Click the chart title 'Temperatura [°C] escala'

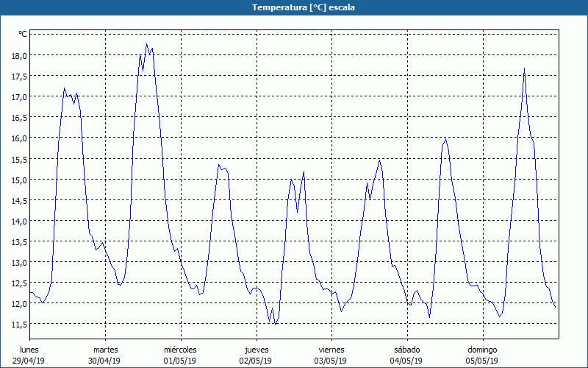[x=303, y=7]
